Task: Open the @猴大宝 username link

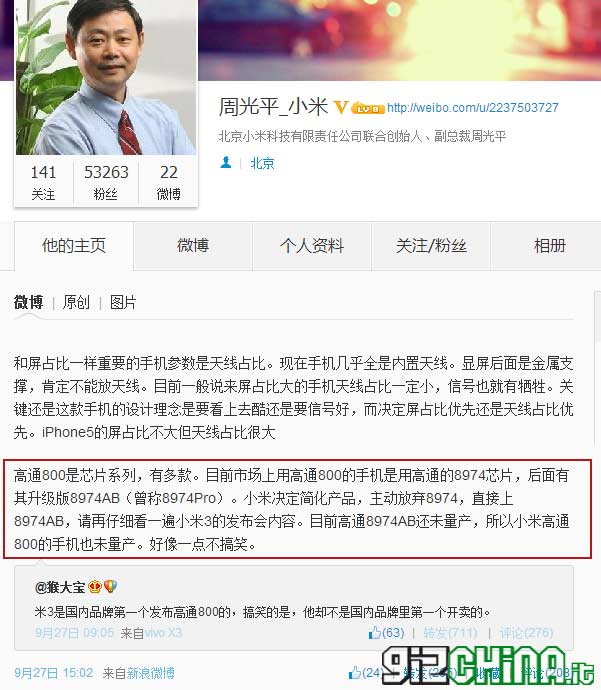Action: pos(60,587)
